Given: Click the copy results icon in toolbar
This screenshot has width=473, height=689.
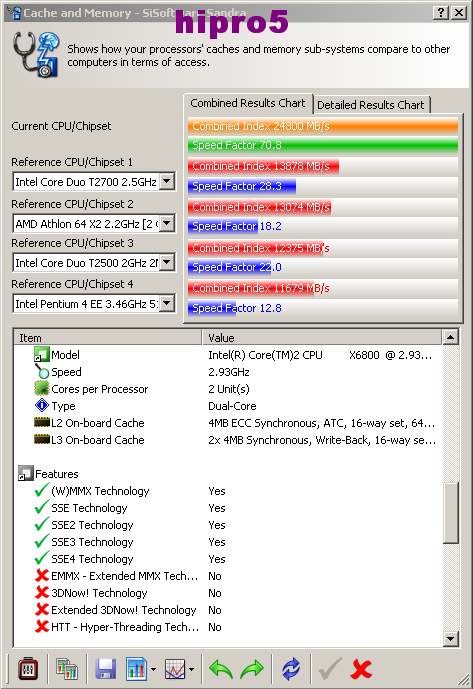Looking at the screenshot, I should (67, 669).
